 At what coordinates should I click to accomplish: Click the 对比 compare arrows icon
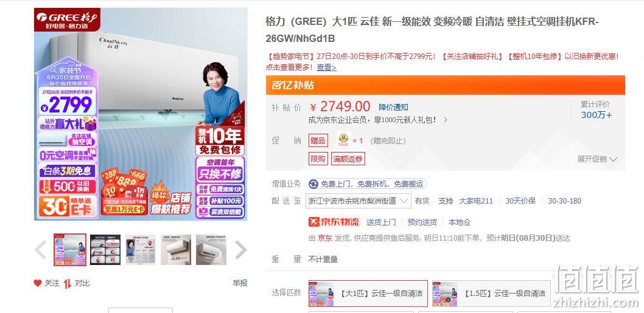tap(68, 283)
